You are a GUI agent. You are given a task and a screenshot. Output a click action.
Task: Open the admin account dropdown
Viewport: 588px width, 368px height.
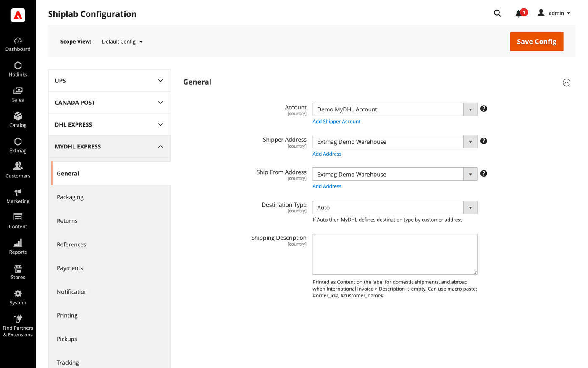tap(554, 13)
